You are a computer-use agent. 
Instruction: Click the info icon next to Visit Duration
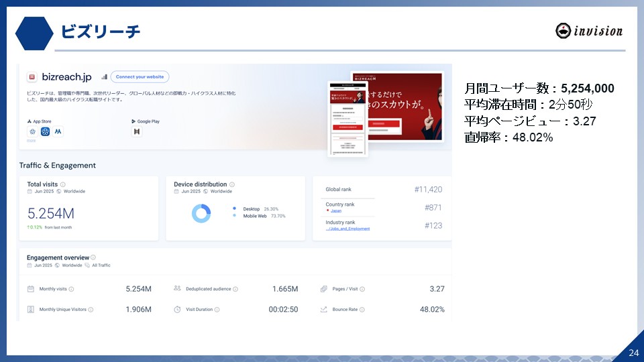pos(217,310)
